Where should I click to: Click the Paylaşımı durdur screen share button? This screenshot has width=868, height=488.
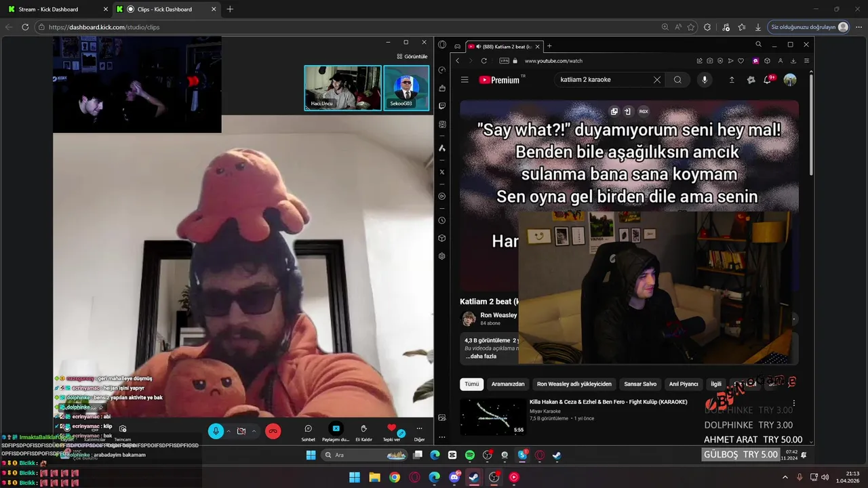336,432
